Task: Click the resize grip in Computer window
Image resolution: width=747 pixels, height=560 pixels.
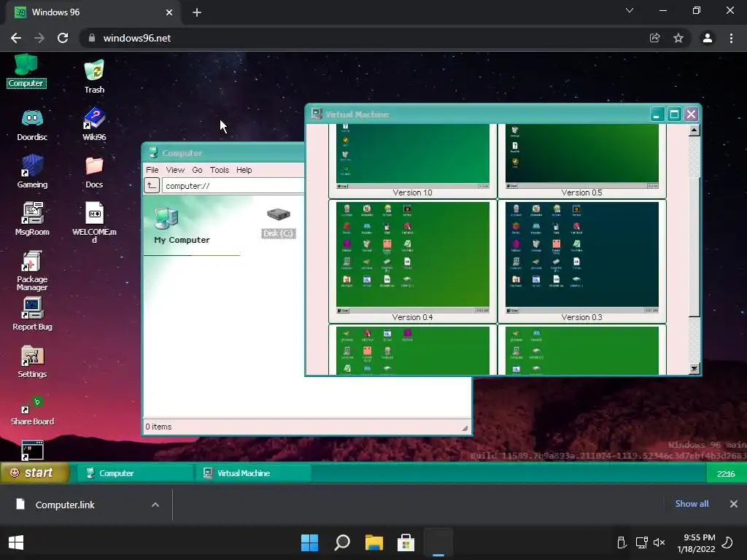Action: coord(465,428)
